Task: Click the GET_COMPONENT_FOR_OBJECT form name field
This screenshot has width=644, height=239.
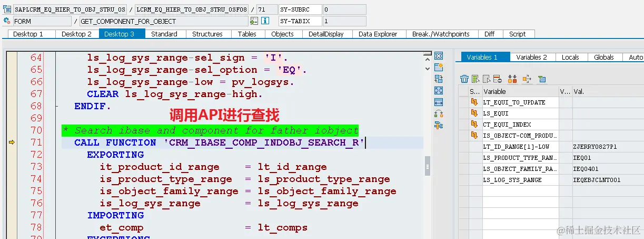Action: click(164, 21)
